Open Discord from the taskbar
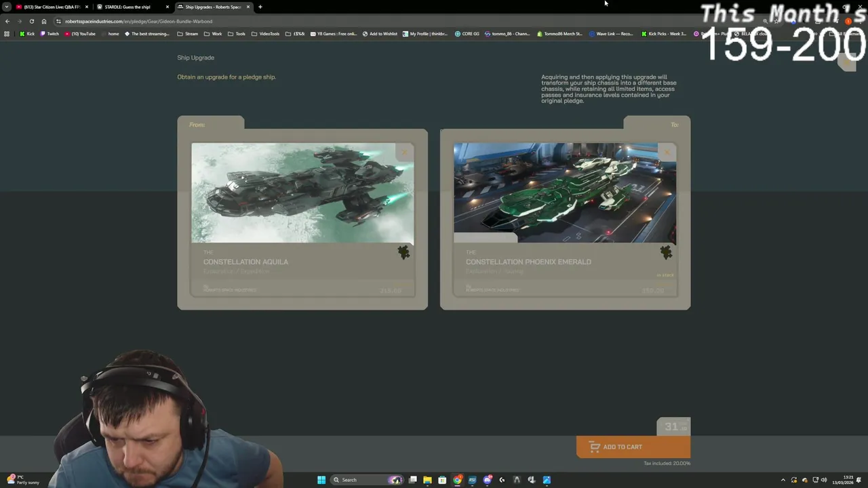868x488 pixels. (488, 480)
